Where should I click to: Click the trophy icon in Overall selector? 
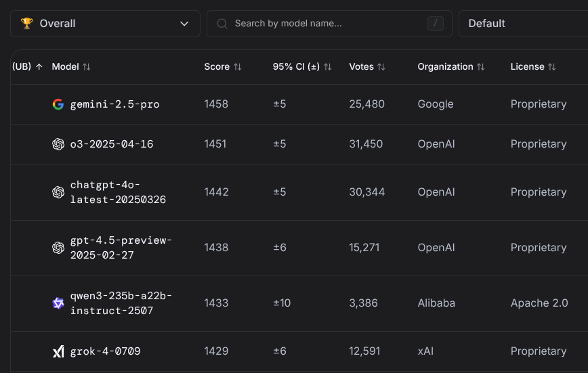(x=26, y=24)
